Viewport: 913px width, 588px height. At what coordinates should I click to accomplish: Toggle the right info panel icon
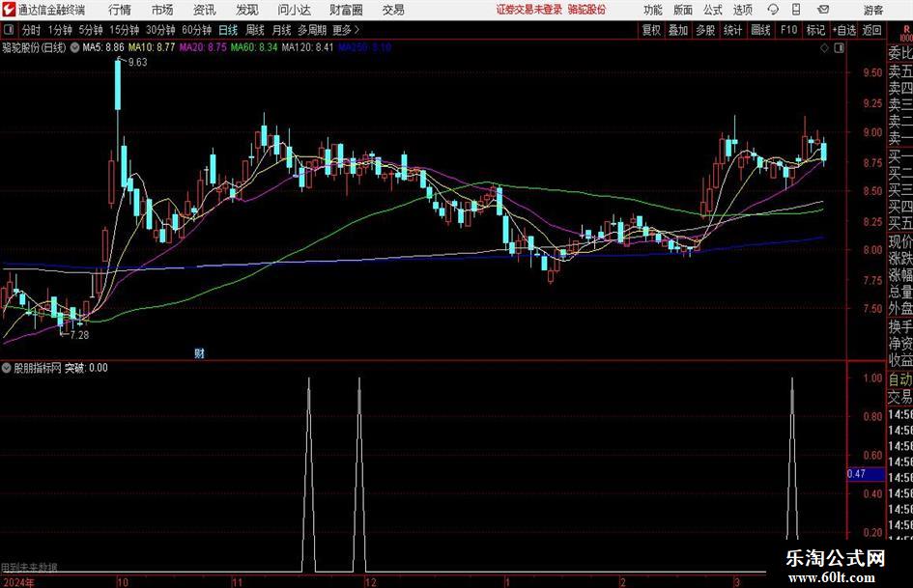839,47
